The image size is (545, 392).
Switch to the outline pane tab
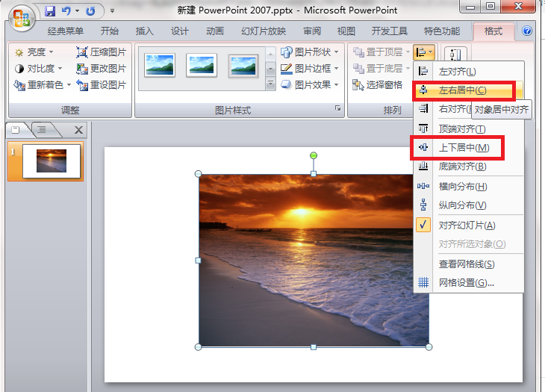(43, 130)
